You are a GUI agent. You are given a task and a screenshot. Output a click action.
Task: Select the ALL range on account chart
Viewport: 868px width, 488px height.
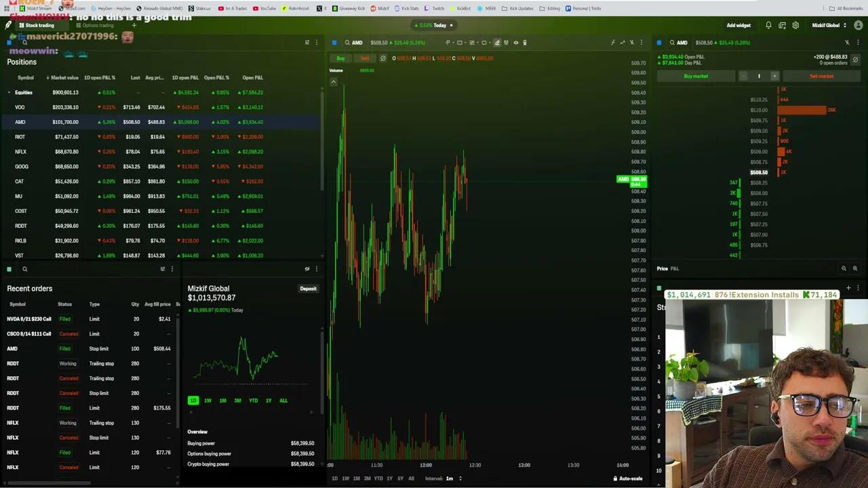point(283,401)
